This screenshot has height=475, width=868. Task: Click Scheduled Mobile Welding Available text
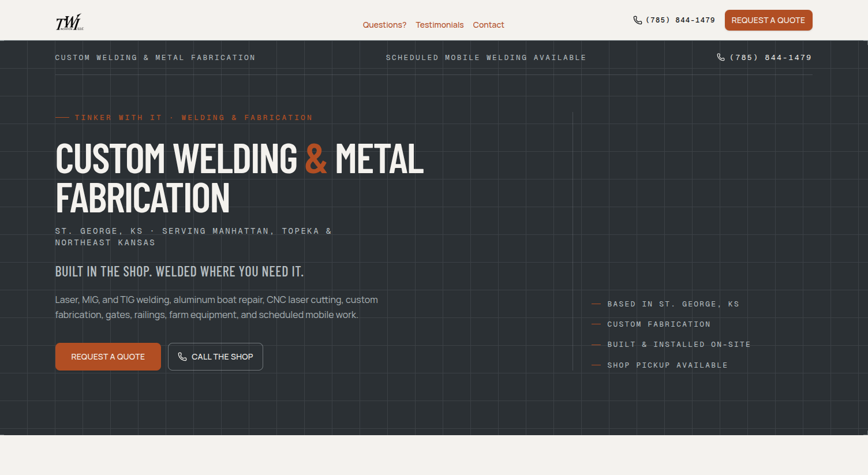(486, 58)
